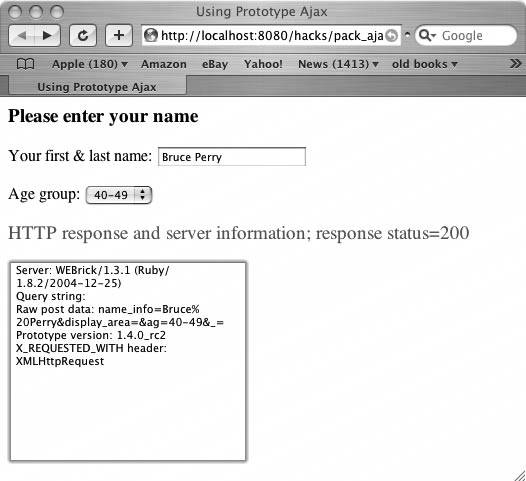Click the snapback arrow in the address field
The width and height of the screenshot is (526, 481).
(391, 36)
